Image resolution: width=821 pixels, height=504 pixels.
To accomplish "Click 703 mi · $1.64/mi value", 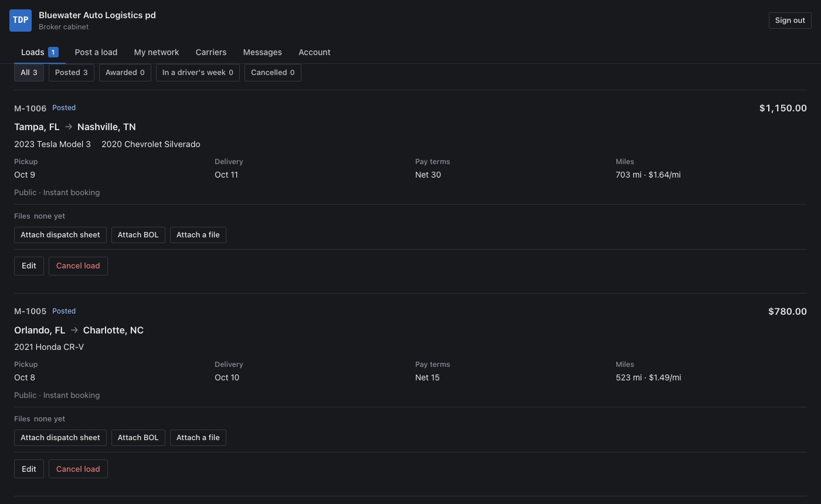I will tap(648, 175).
